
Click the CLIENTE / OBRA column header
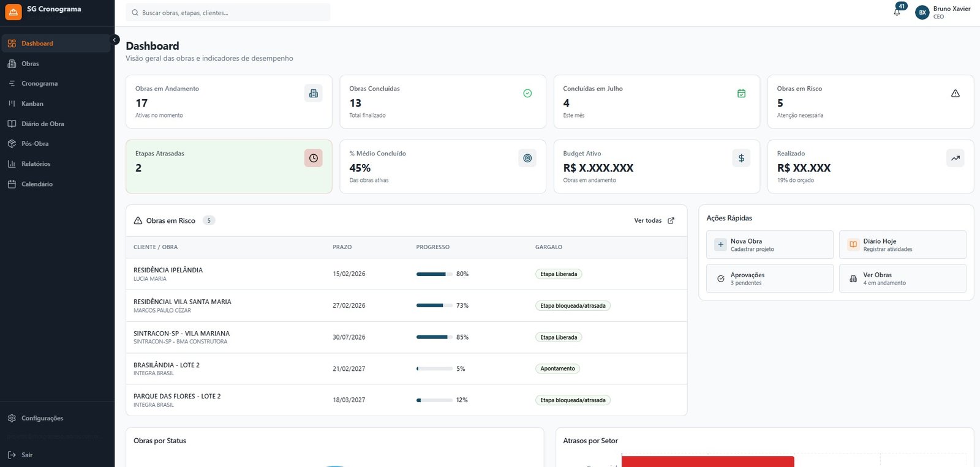pyautogui.click(x=156, y=247)
